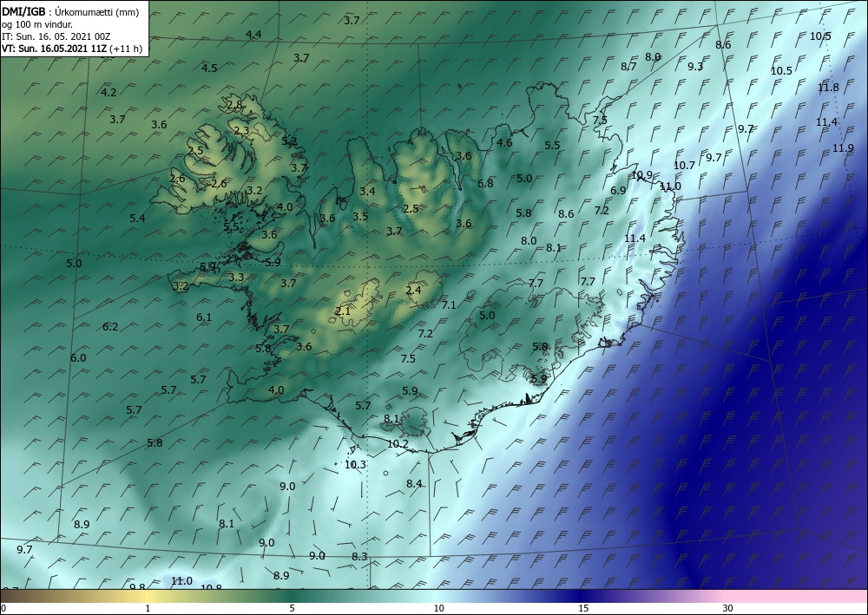Click the offshore value "6.2"
Image resolution: width=868 pixels, height=615 pixels.
[110, 326]
